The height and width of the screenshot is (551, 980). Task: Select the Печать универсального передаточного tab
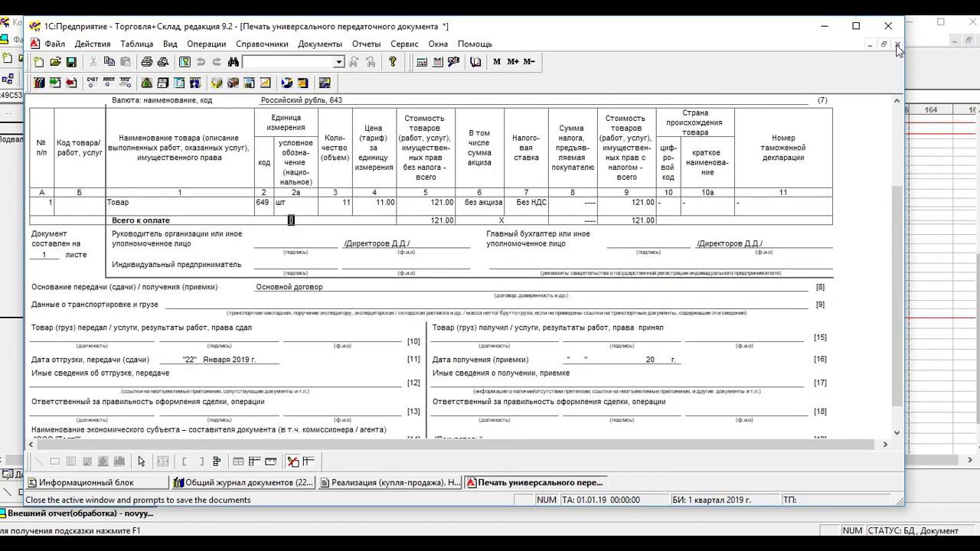pos(536,482)
